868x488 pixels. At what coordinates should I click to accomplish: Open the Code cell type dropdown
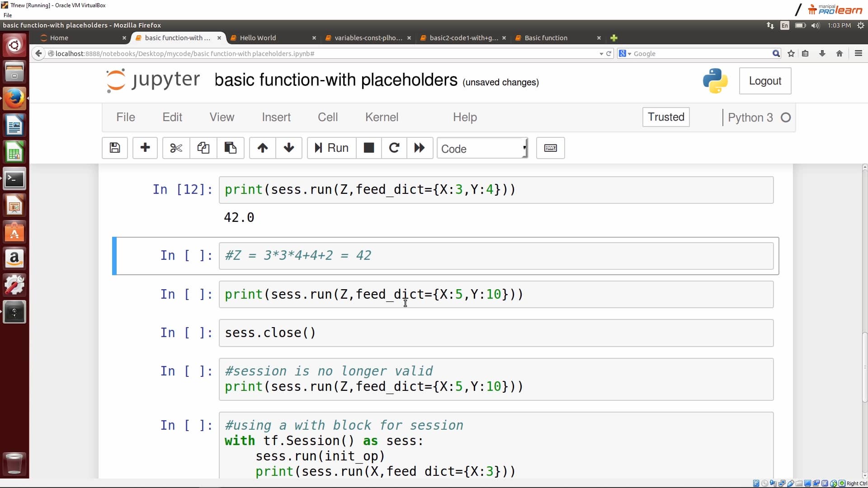482,148
